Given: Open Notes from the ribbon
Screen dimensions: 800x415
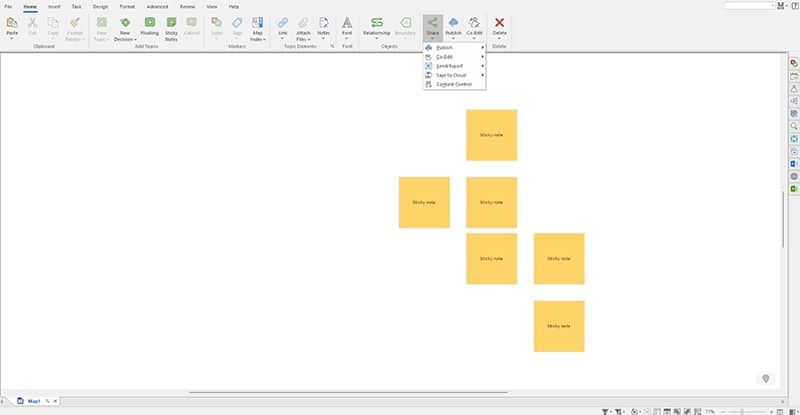Looking at the screenshot, I should (x=324, y=22).
